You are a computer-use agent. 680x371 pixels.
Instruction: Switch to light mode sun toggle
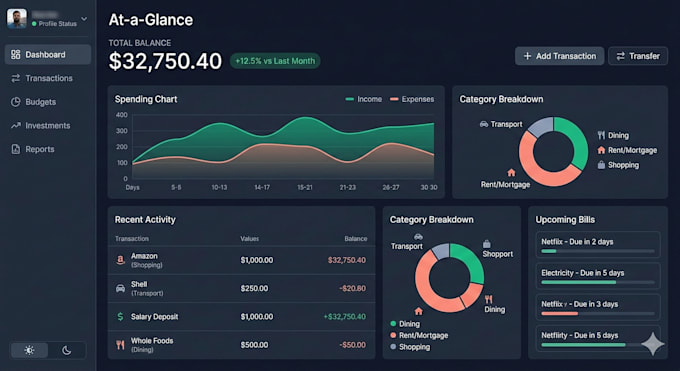(x=29, y=350)
